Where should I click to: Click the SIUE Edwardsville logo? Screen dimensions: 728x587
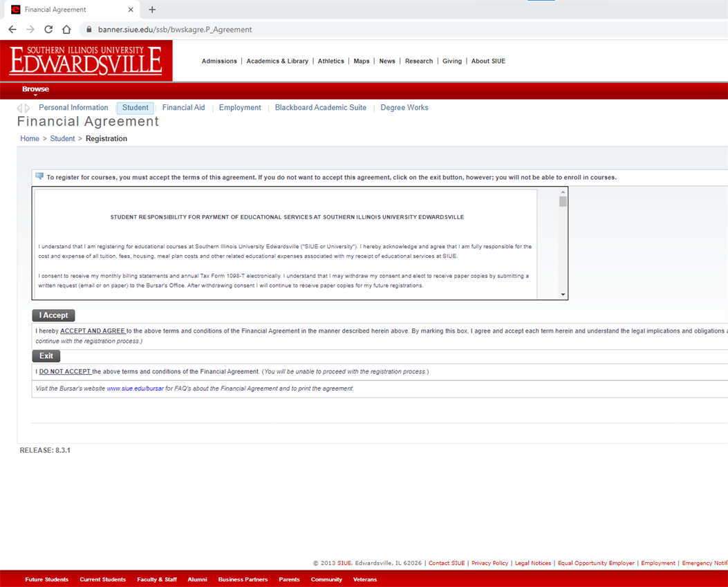(86, 61)
